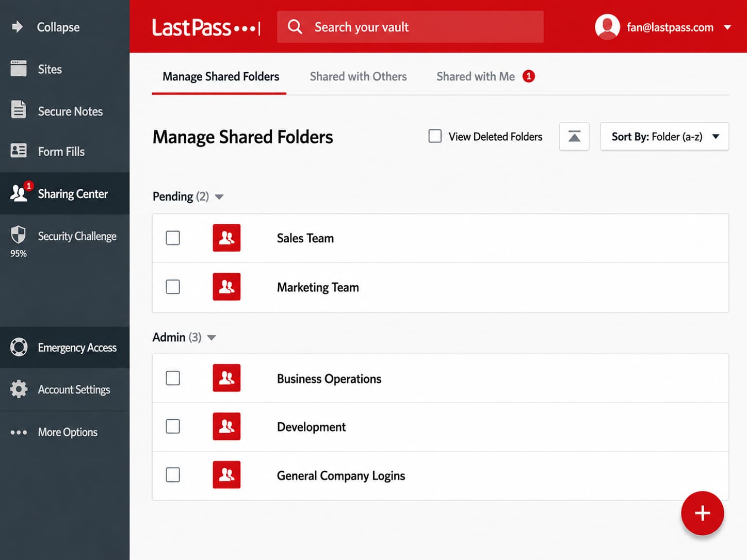Image resolution: width=747 pixels, height=560 pixels.
Task: Open Security Challenge label in sidebar
Action: pyautogui.click(x=77, y=236)
